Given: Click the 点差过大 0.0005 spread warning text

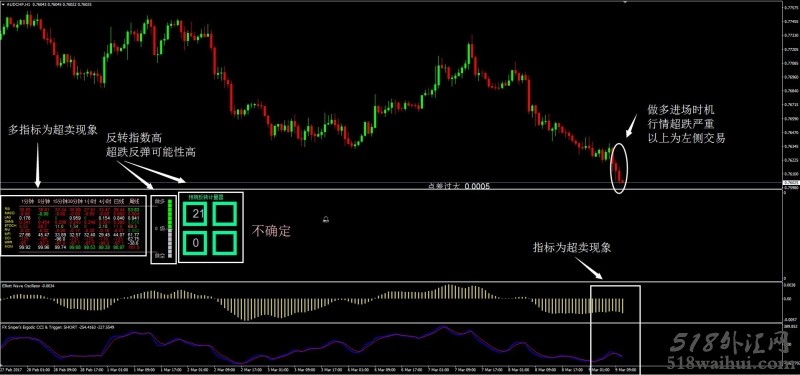Looking at the screenshot, I should (459, 186).
